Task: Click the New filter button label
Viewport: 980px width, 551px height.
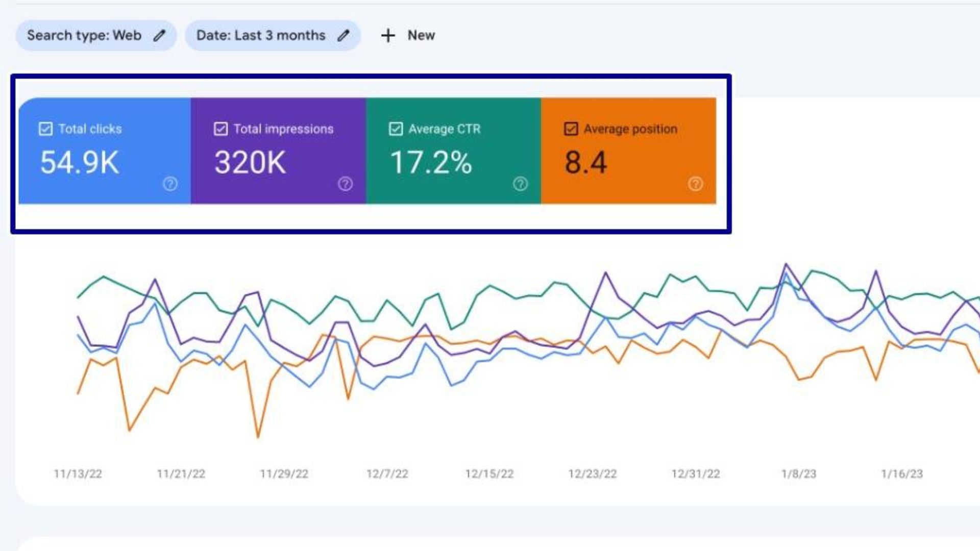Action: 421,35
